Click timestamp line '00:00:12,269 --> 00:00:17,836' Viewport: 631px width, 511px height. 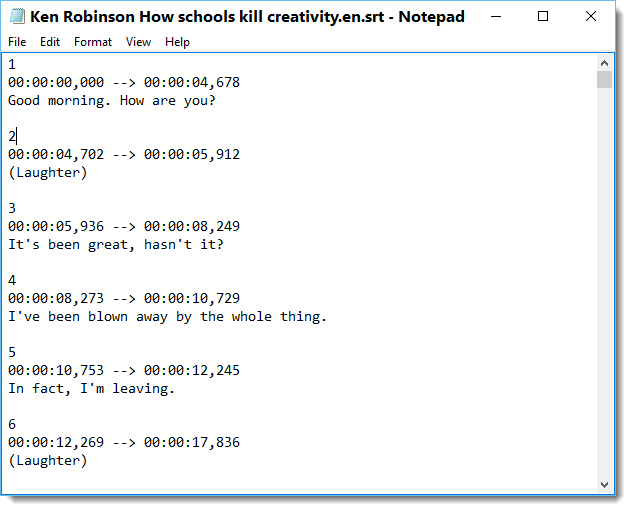pyautogui.click(x=124, y=443)
